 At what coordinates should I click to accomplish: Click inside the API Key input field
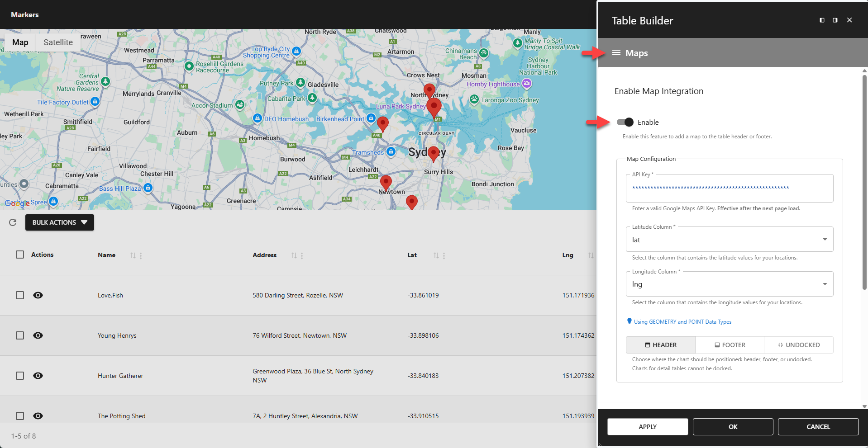pyautogui.click(x=729, y=189)
